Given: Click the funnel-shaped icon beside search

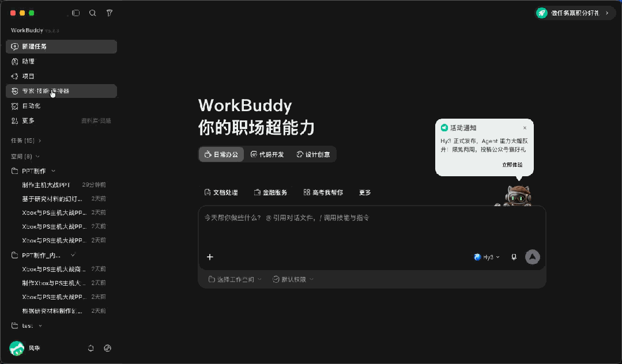Looking at the screenshot, I should 110,13.
